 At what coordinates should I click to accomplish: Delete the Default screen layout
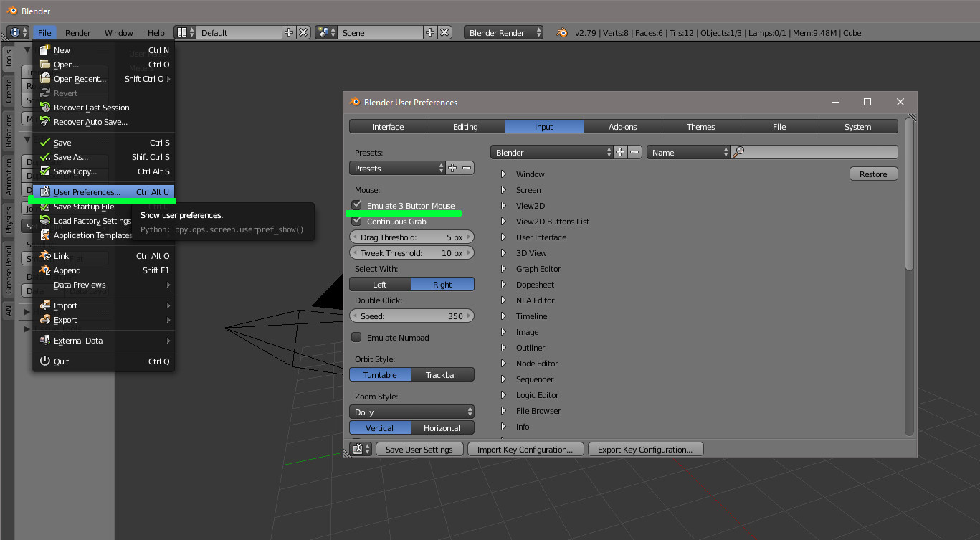coord(303,33)
